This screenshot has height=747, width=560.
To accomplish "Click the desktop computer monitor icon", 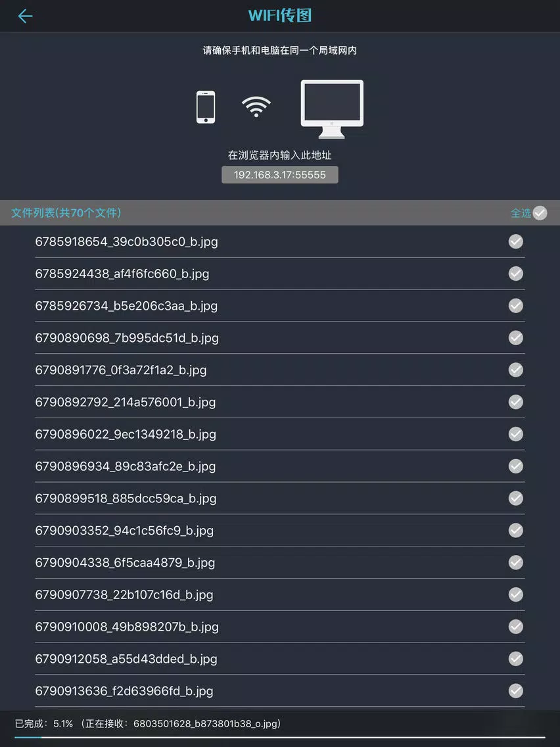I will pos(332,109).
